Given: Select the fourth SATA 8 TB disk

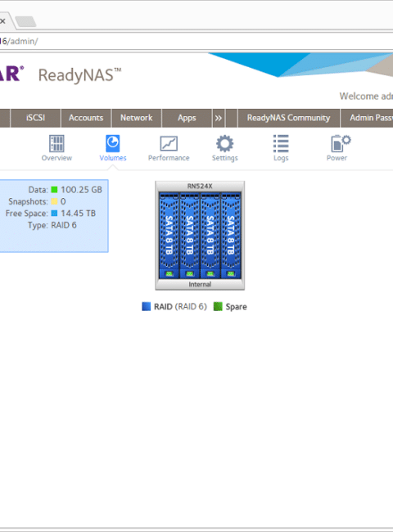Looking at the screenshot, I should 231,236.
